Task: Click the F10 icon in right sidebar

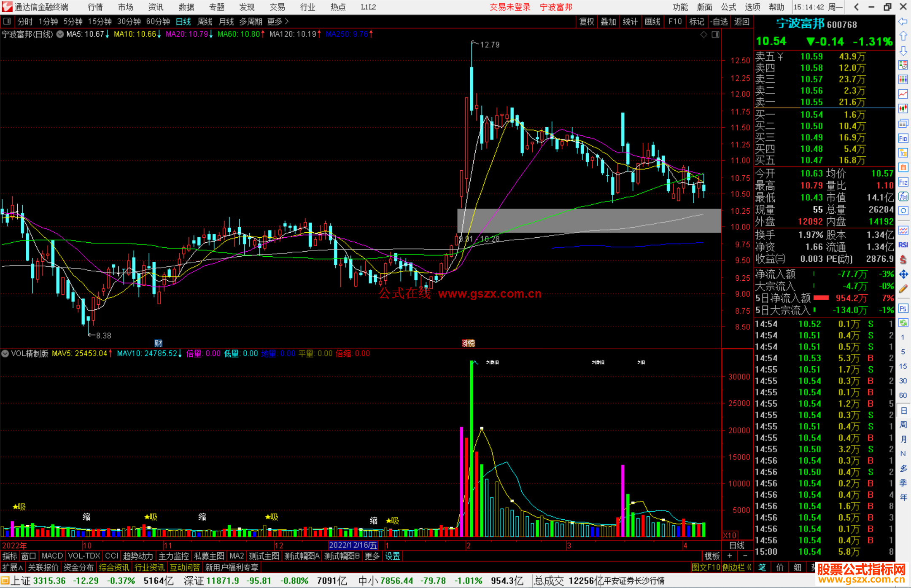Action: click(x=903, y=138)
